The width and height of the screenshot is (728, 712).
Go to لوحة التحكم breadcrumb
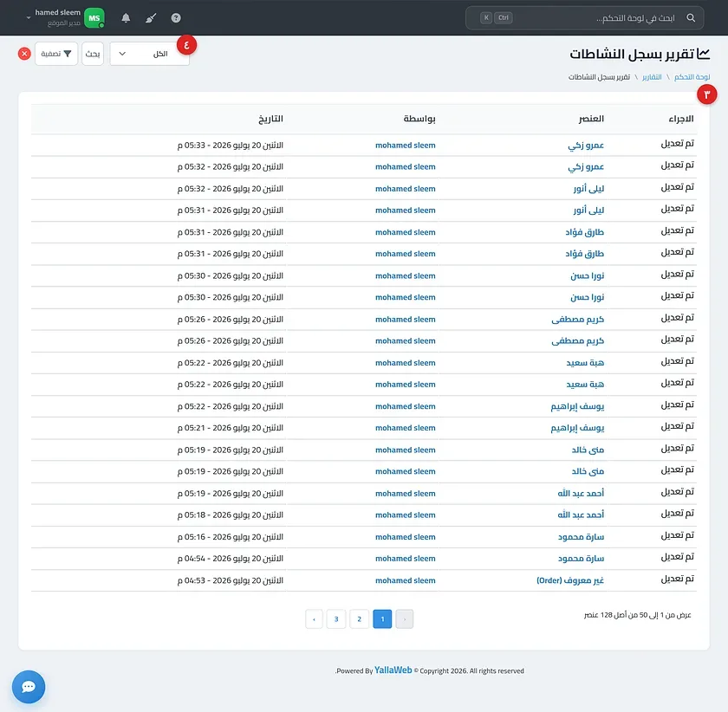pos(692,77)
